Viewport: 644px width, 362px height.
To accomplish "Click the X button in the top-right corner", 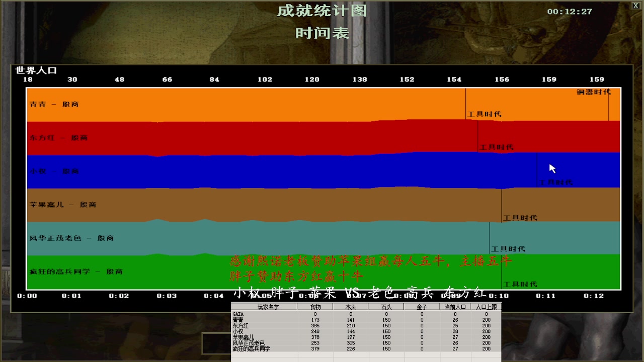I will [x=635, y=5].
